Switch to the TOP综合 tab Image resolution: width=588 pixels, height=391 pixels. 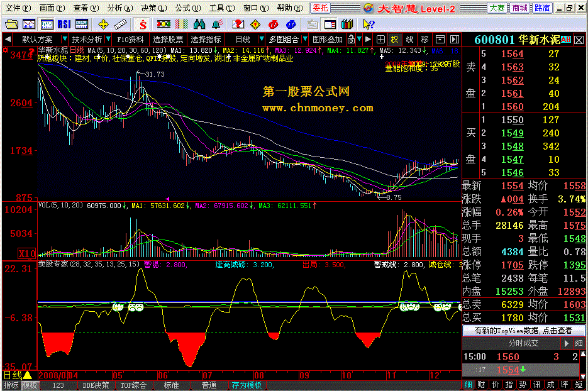coord(133,385)
